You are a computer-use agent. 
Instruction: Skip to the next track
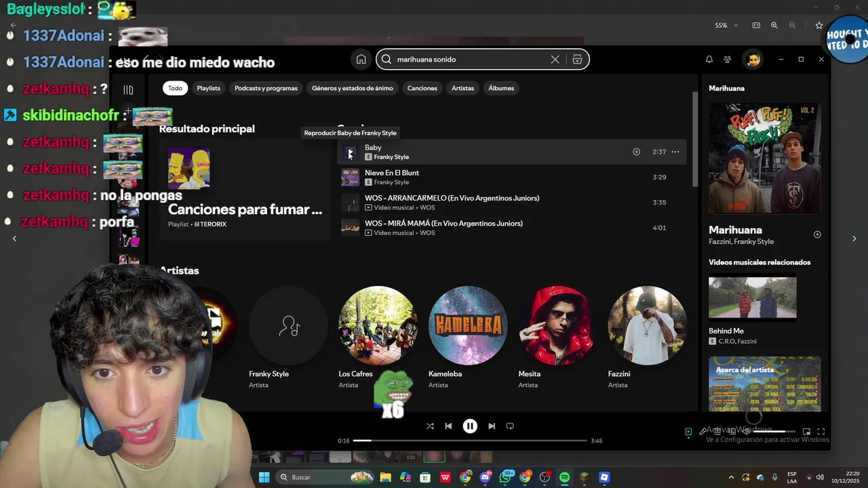492,426
